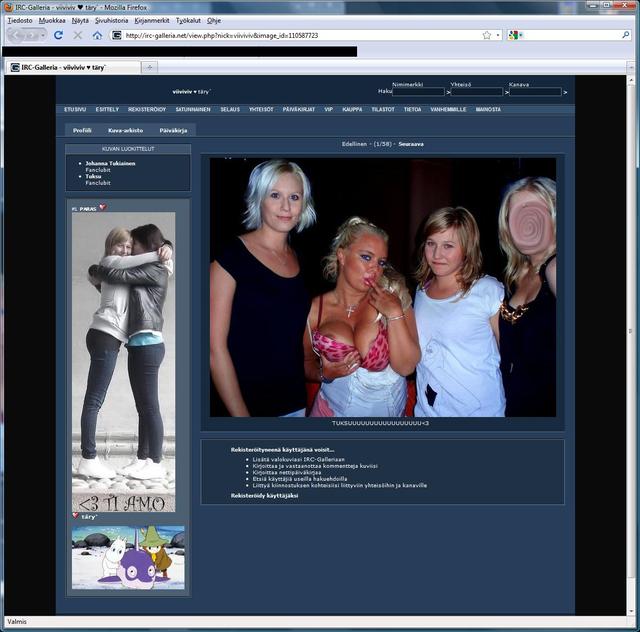Open the search engine selector icon

click(515, 36)
